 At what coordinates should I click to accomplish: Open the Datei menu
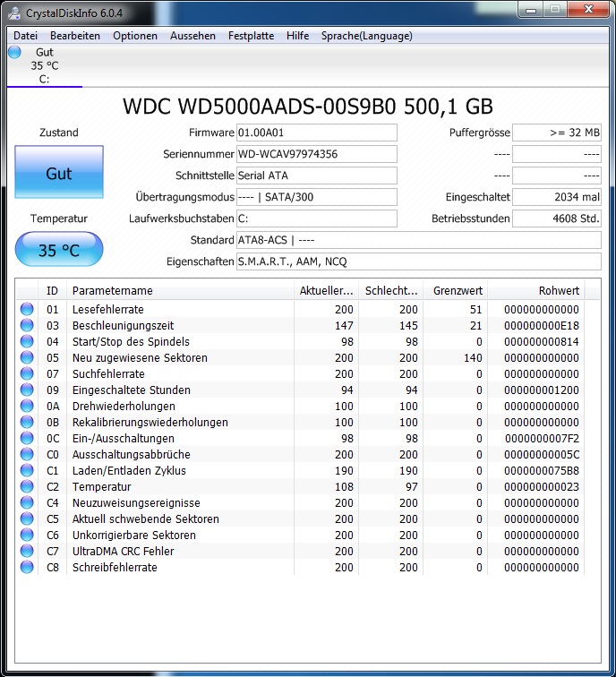[x=25, y=36]
